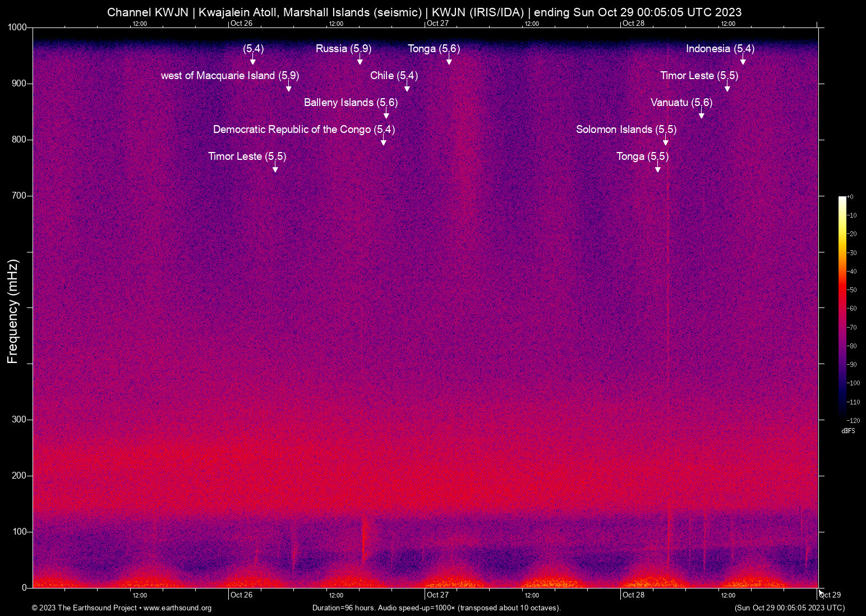Click the Frequency (mHz) axis label
The height and width of the screenshot is (616, 866).
click(13, 311)
